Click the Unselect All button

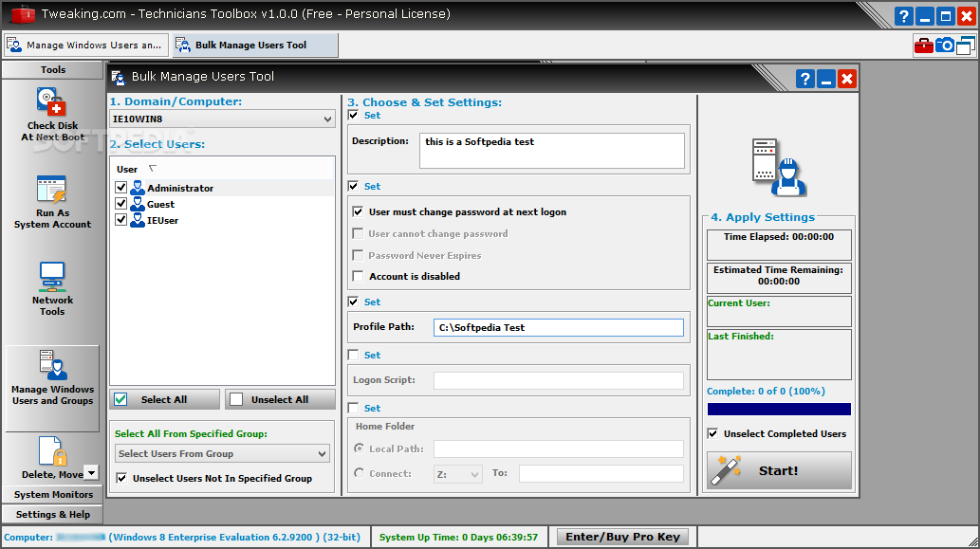(x=280, y=400)
